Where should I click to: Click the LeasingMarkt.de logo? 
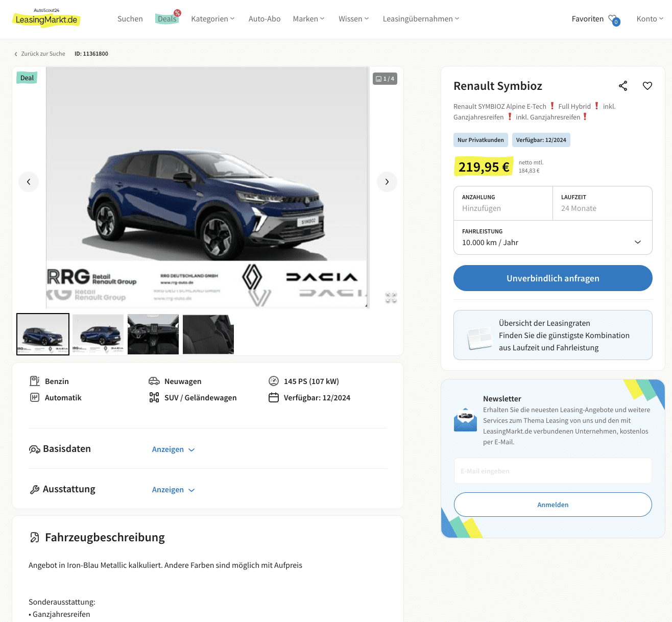coord(46,18)
